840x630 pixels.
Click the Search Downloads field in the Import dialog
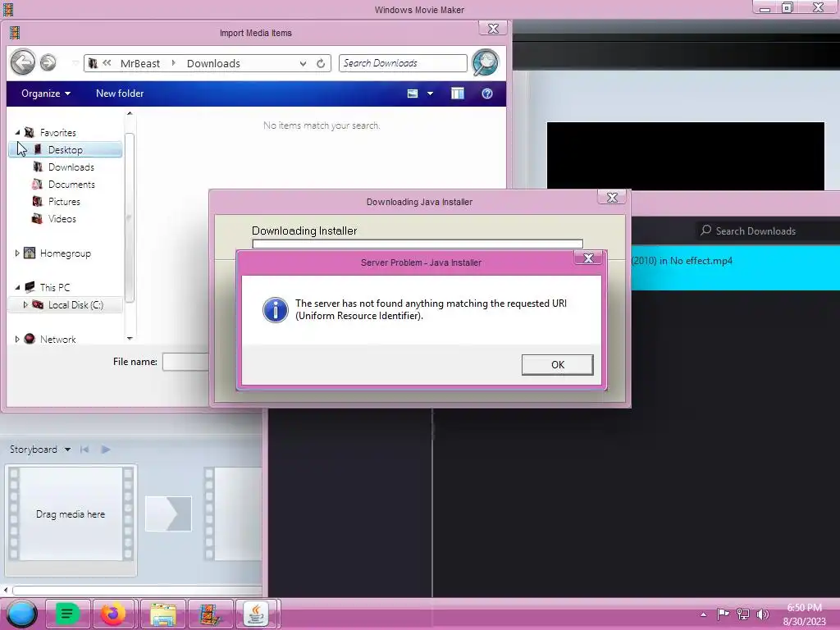403,63
